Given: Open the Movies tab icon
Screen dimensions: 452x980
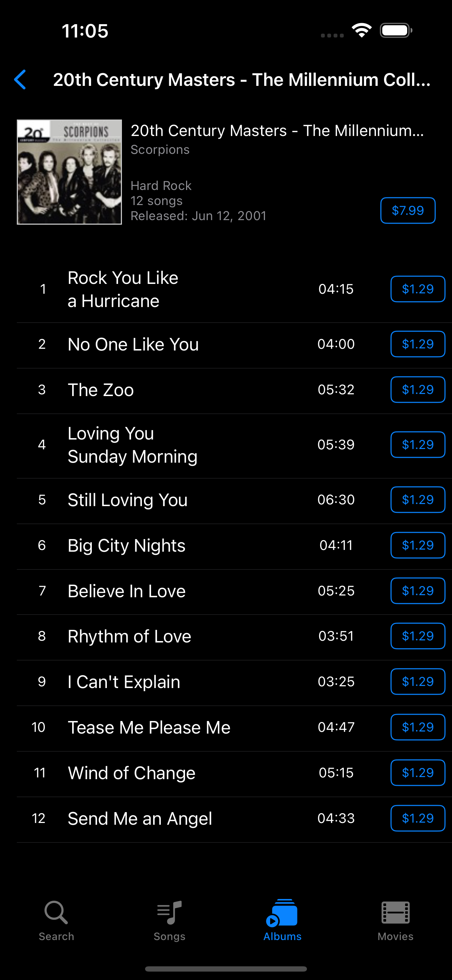Looking at the screenshot, I should 395,912.
